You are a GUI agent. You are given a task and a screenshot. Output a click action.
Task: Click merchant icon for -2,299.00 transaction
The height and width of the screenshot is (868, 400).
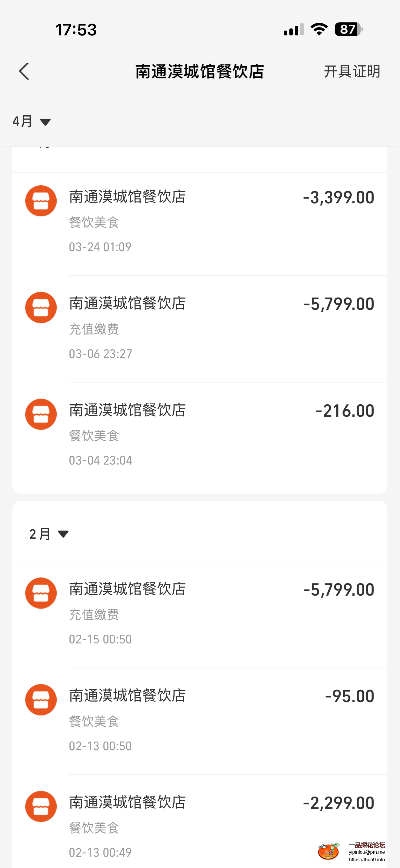[41, 806]
